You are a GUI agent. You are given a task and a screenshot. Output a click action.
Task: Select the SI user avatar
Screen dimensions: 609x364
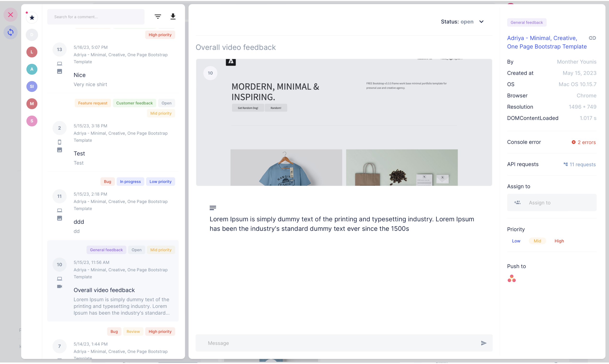click(32, 86)
